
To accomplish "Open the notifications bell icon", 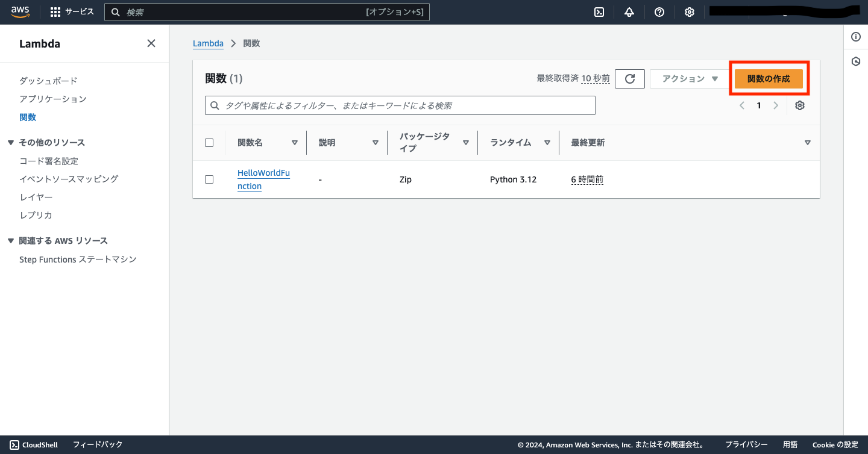I will tap(629, 12).
